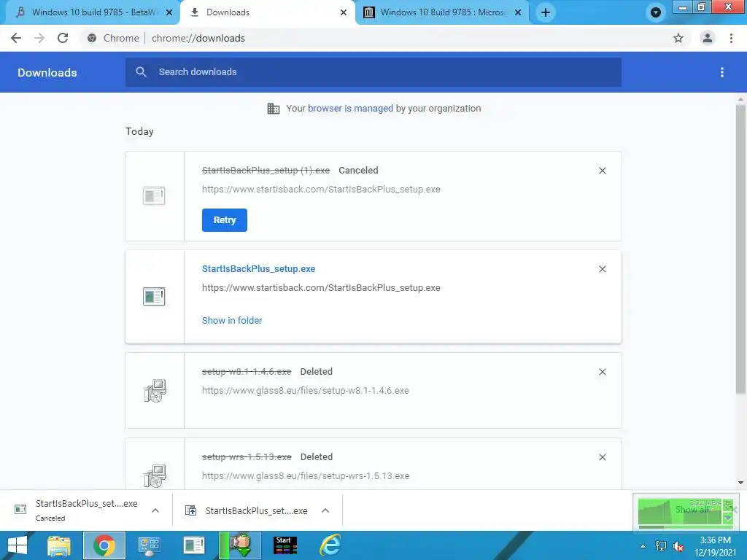Open Chrome's three-dot main menu
Screen dimensions: 747x560
click(731, 38)
